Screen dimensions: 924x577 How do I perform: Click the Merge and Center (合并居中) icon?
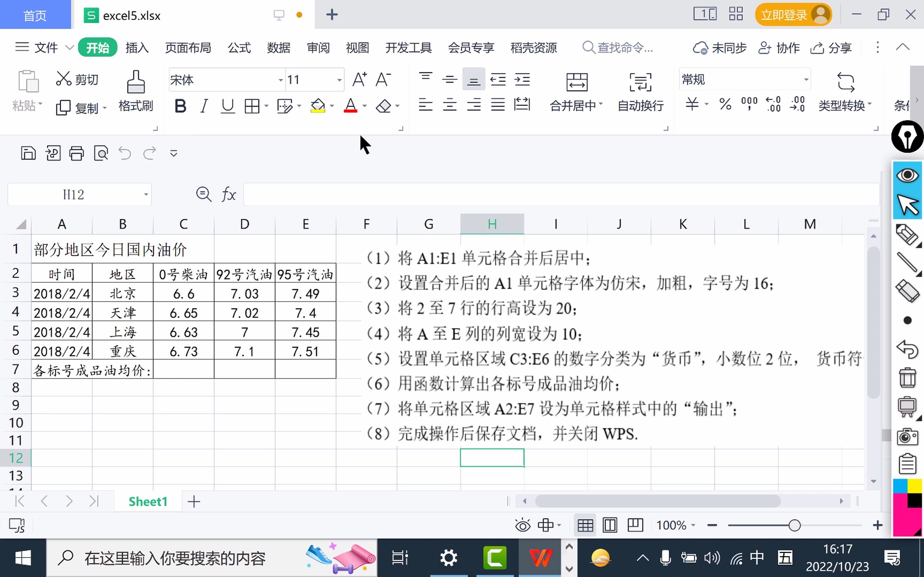coord(577,82)
